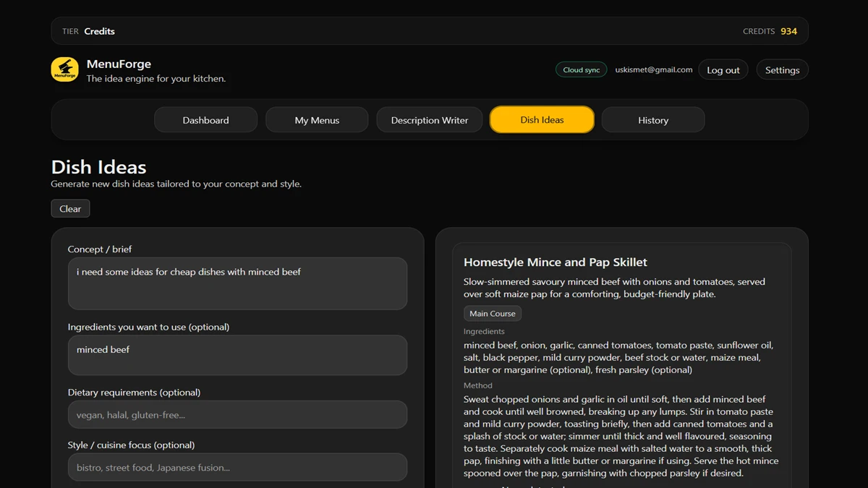Viewport: 868px width, 488px height.
Task: Open the My Menus tab
Action: click(x=317, y=120)
